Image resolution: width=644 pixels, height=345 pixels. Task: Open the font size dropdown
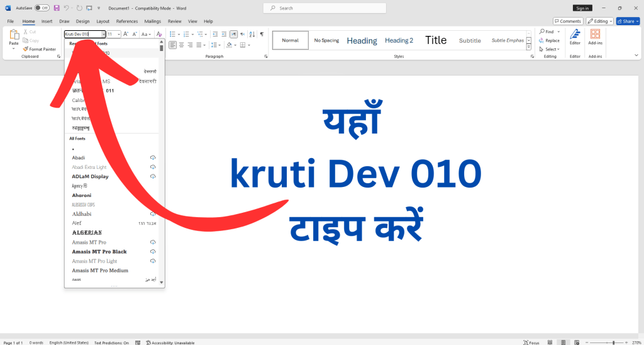click(119, 34)
